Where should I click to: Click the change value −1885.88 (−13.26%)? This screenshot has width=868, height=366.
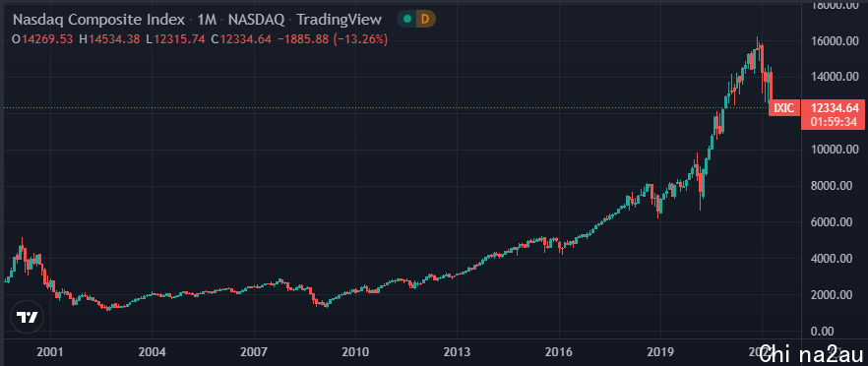pos(333,39)
